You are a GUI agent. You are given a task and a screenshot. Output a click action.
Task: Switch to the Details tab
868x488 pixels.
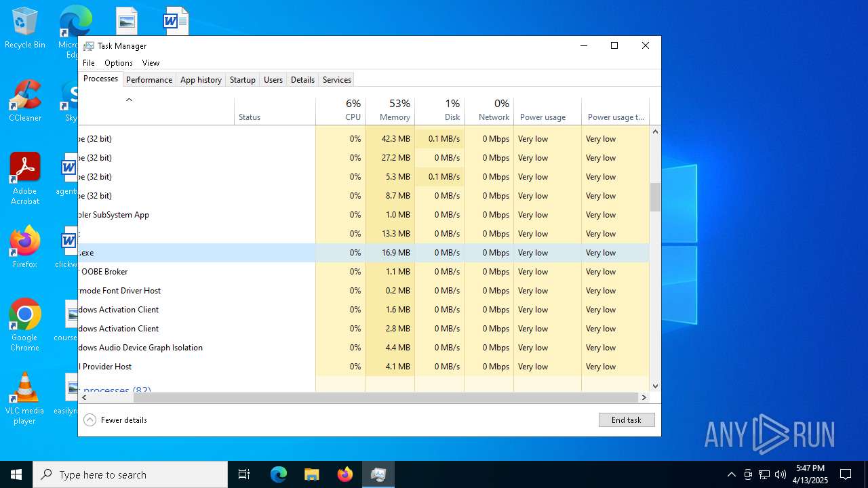pos(302,80)
